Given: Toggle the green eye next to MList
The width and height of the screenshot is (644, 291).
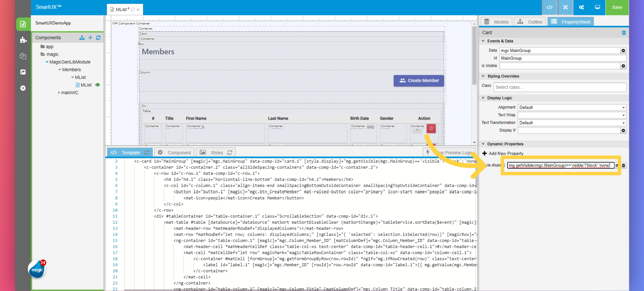Looking at the screenshot, I should pos(98,85).
